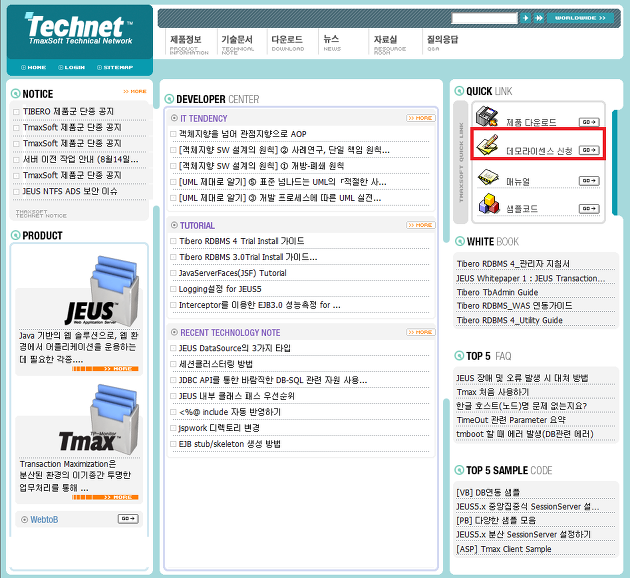Open jspwork 디렉토리 변경 note
Viewport: 630px width, 578px height.
pyautogui.click(x=219, y=428)
